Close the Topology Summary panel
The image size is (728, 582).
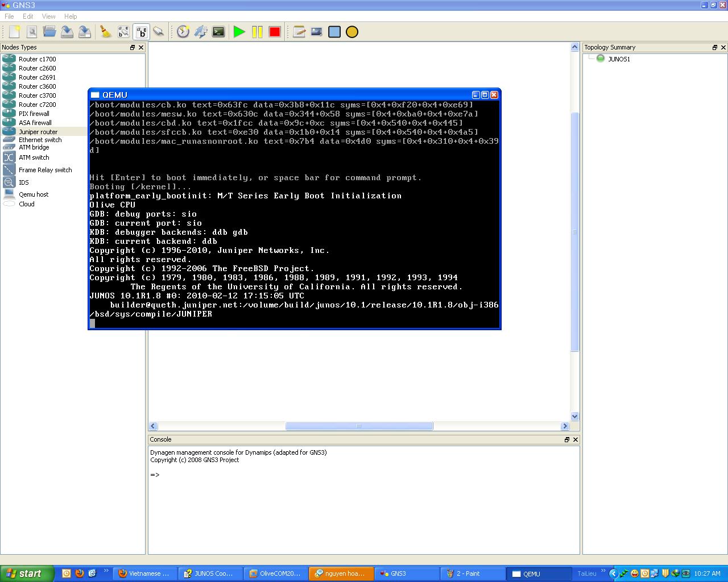click(723, 48)
